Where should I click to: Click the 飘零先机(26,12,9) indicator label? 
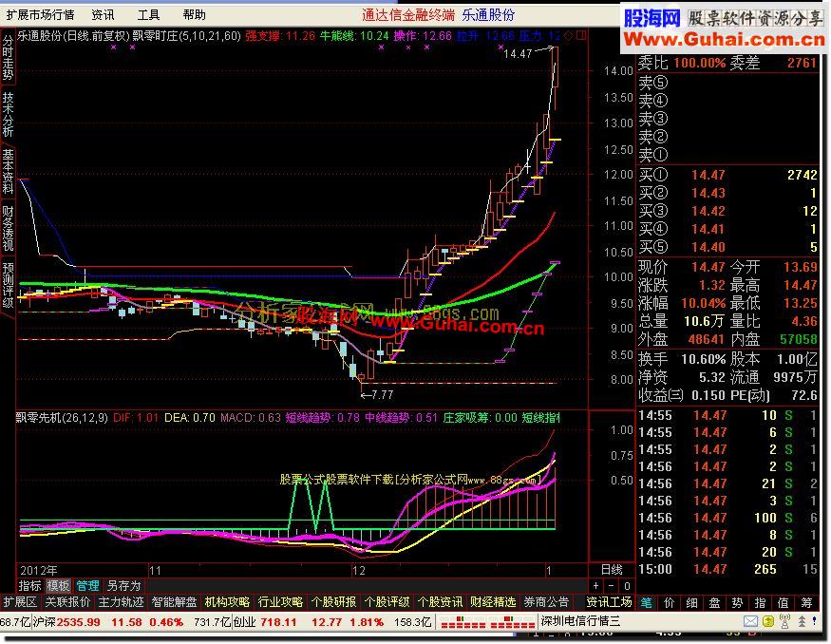tap(62, 418)
